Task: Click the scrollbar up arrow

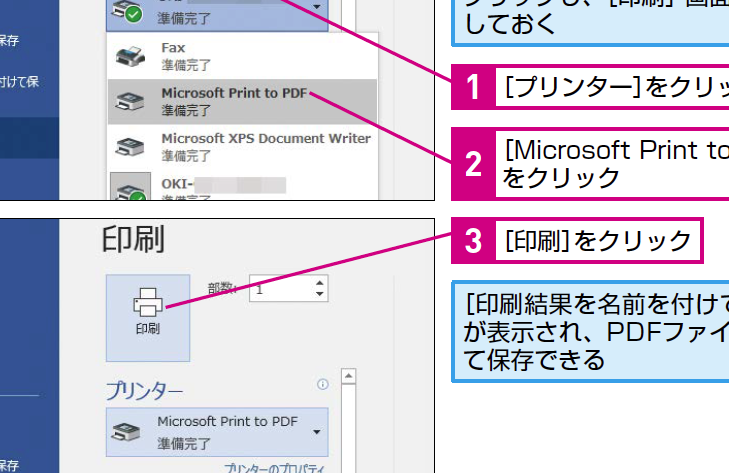Action: pyautogui.click(x=349, y=376)
